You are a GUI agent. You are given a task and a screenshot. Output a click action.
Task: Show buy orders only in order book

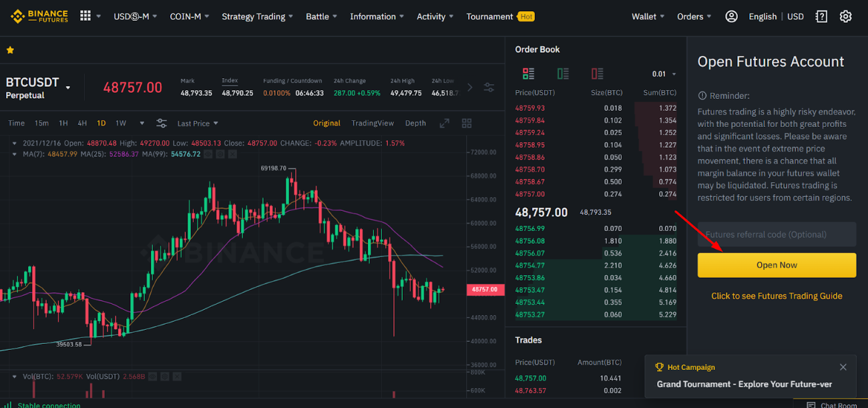coord(563,73)
